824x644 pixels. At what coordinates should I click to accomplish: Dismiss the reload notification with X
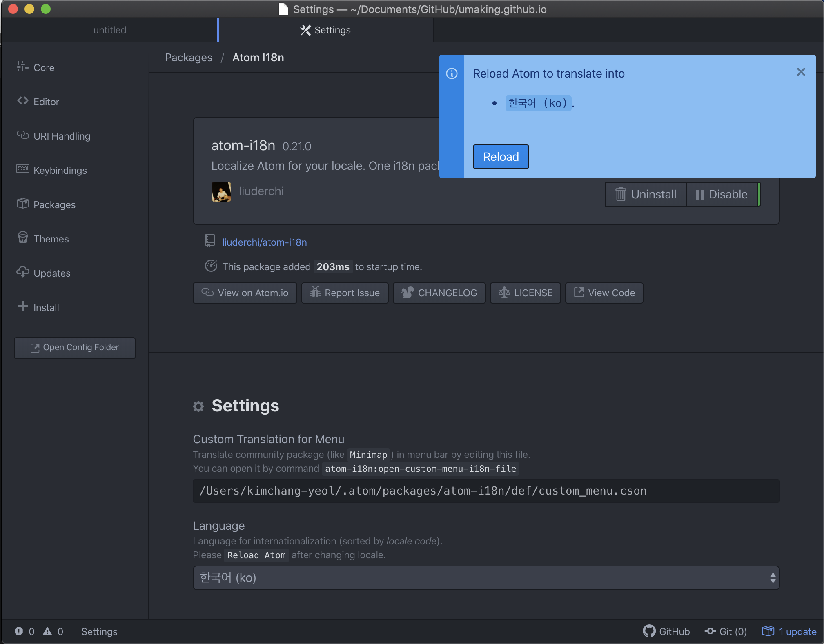click(801, 73)
